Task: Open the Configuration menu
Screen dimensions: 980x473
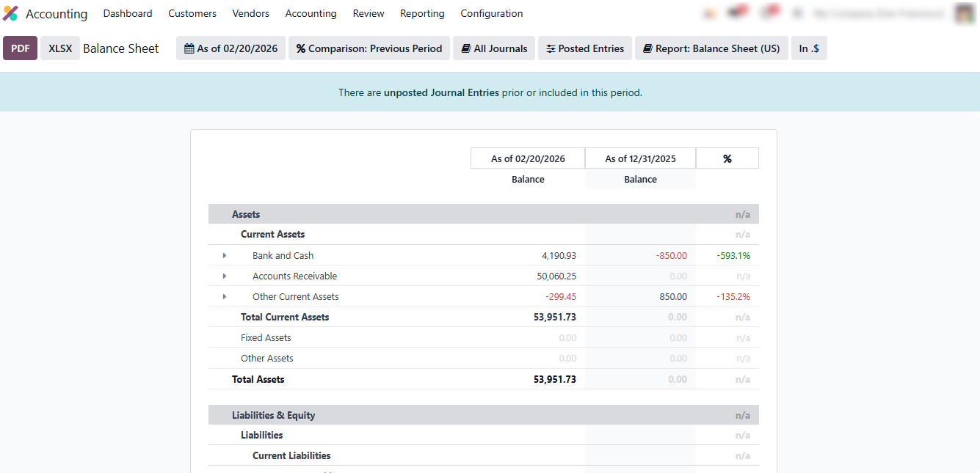Action: pyautogui.click(x=491, y=13)
